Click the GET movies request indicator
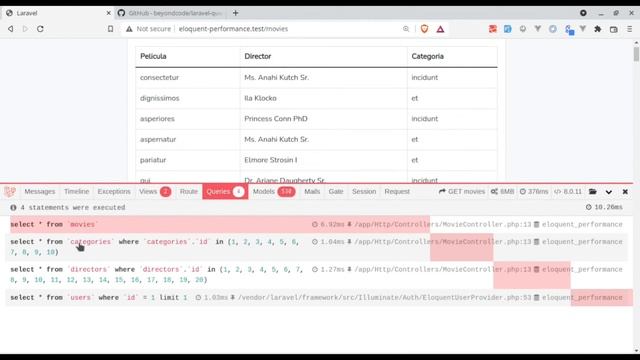Viewport: 640px width, 360px height. (x=462, y=191)
